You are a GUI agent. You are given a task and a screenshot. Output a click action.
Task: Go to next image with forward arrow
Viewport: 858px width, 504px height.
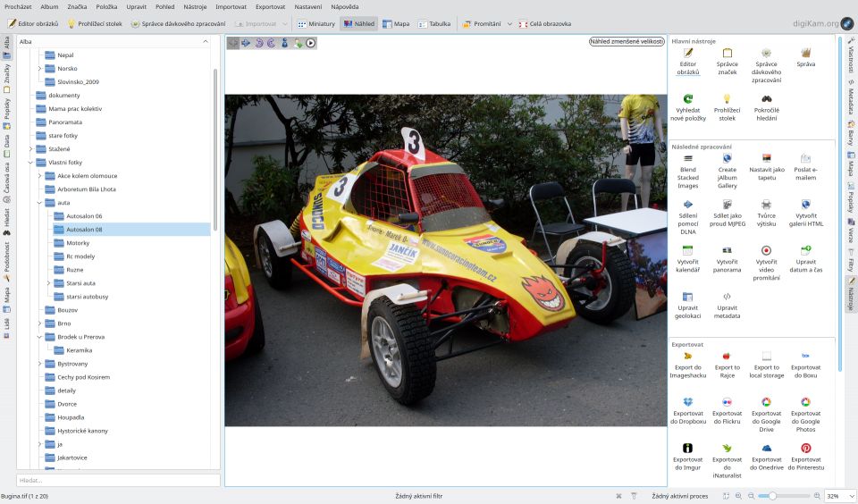point(246,43)
